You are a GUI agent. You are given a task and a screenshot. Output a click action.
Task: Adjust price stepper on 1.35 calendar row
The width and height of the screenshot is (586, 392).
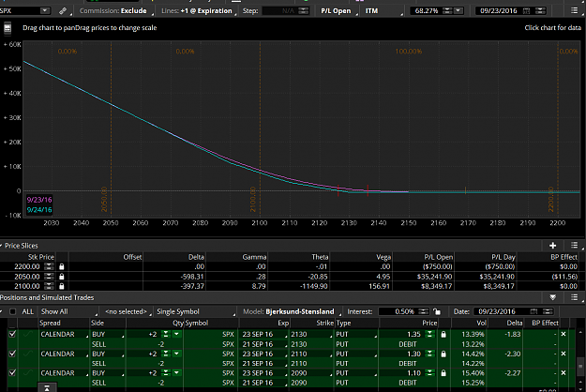(430, 334)
